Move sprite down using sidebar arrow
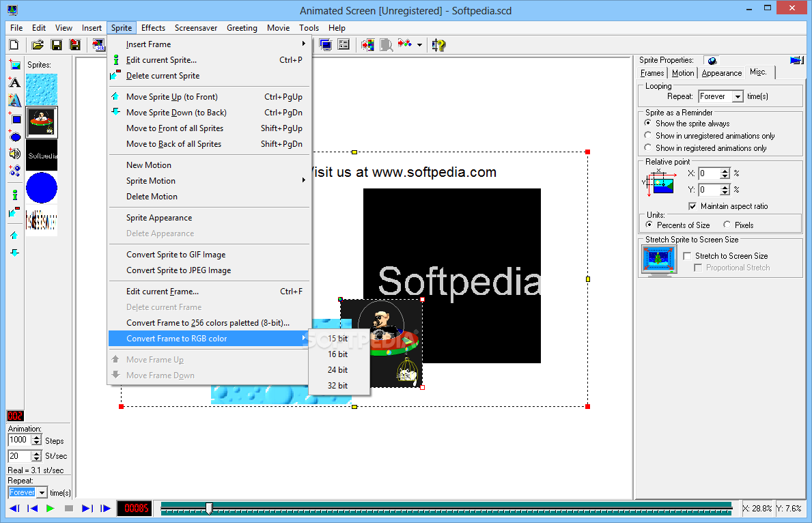 tap(14, 253)
